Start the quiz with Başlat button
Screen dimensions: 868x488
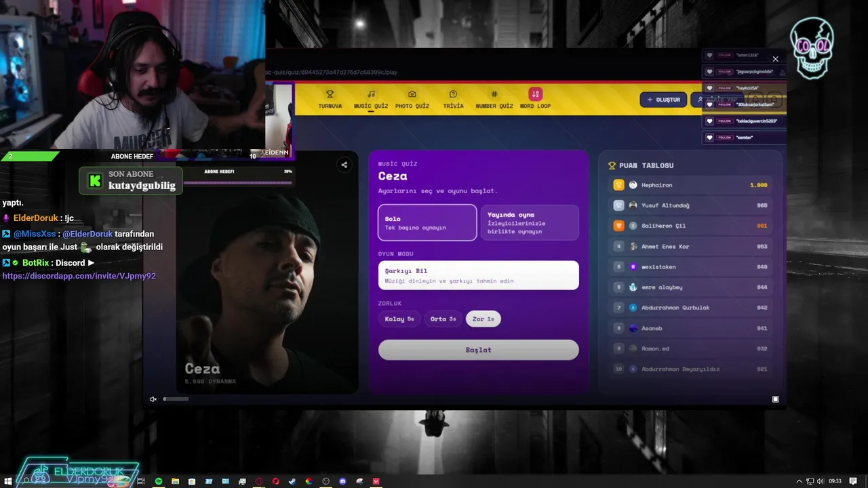(478, 350)
